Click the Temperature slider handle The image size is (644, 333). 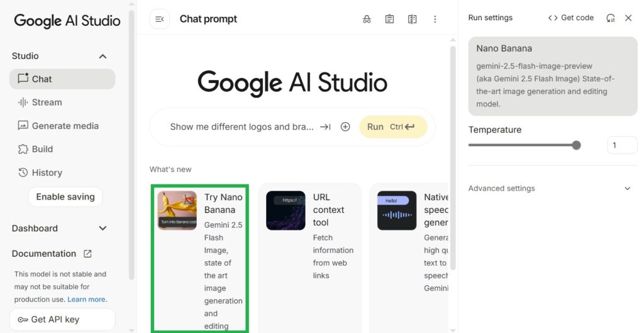[576, 145]
